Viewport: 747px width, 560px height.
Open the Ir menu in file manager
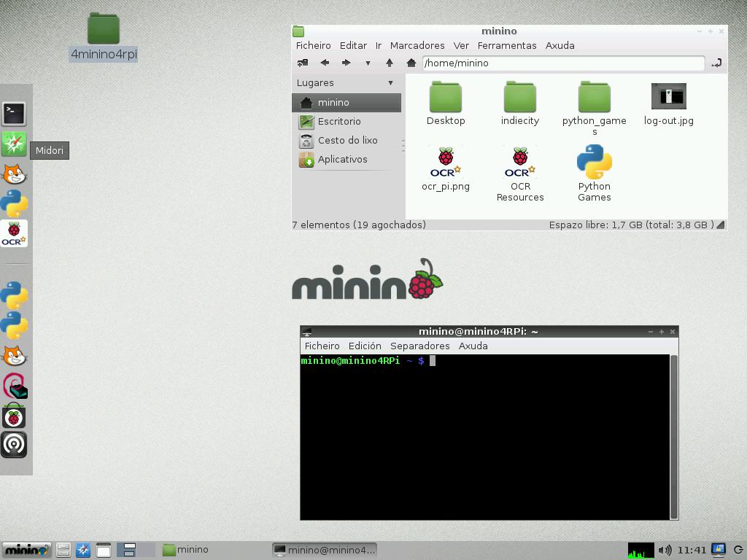pos(379,46)
